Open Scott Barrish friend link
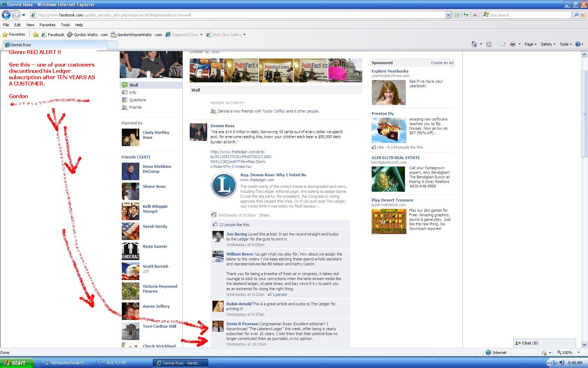 [155, 266]
